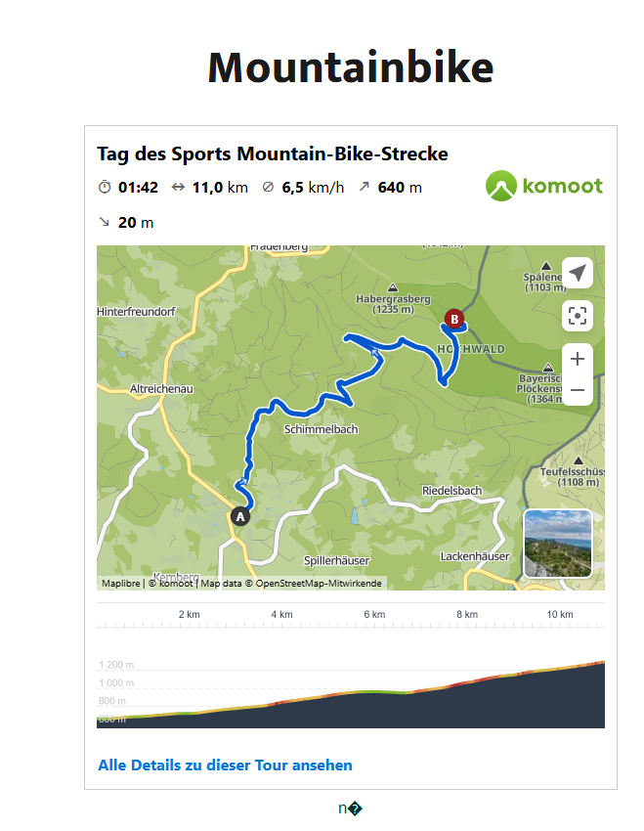Click the komoot logo
The height and width of the screenshot is (831, 644).
[544, 186]
